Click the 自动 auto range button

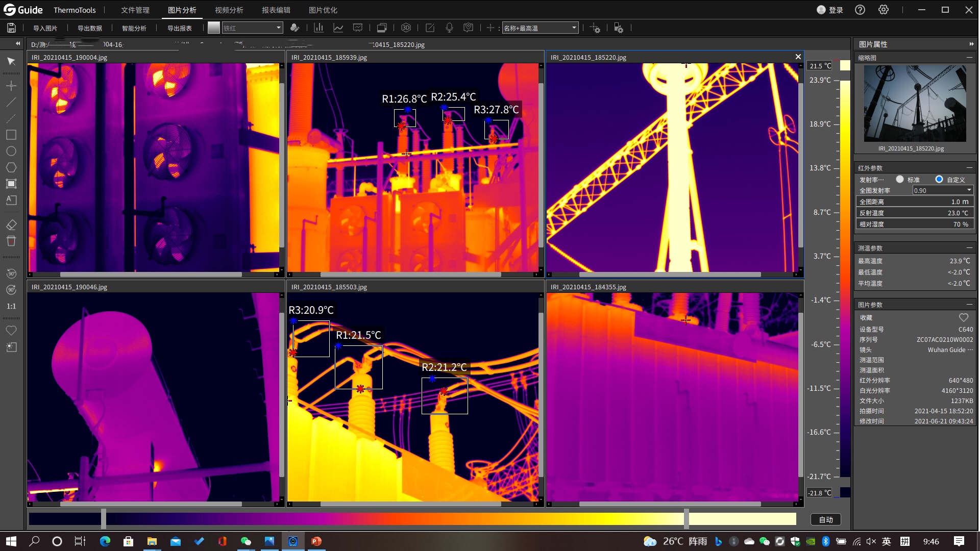click(826, 519)
